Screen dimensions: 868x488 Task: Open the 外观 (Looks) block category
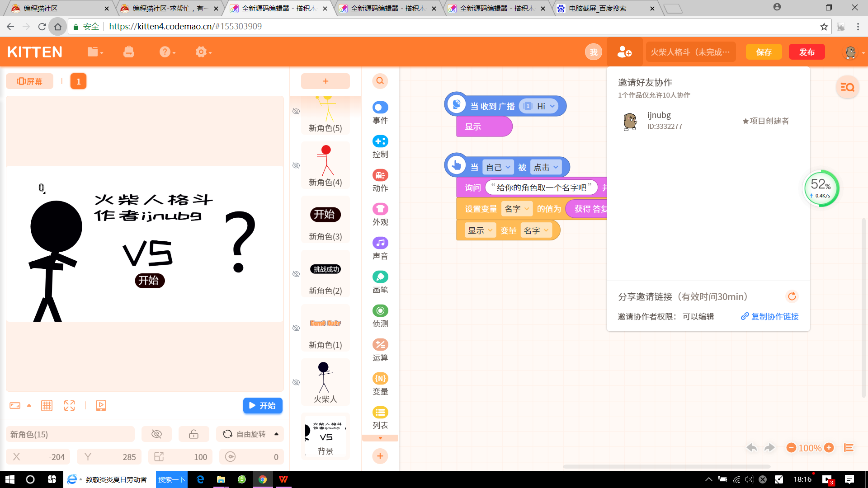pyautogui.click(x=380, y=214)
